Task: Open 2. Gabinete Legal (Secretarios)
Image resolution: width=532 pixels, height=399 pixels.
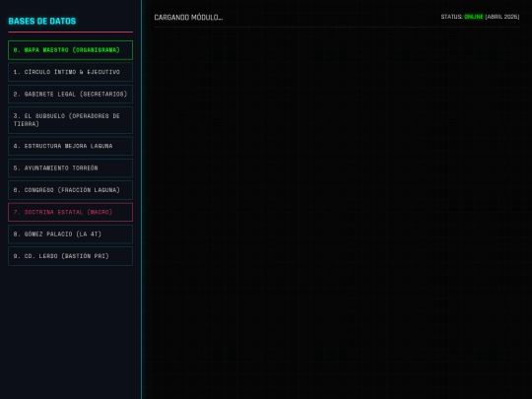Action: tap(70, 94)
